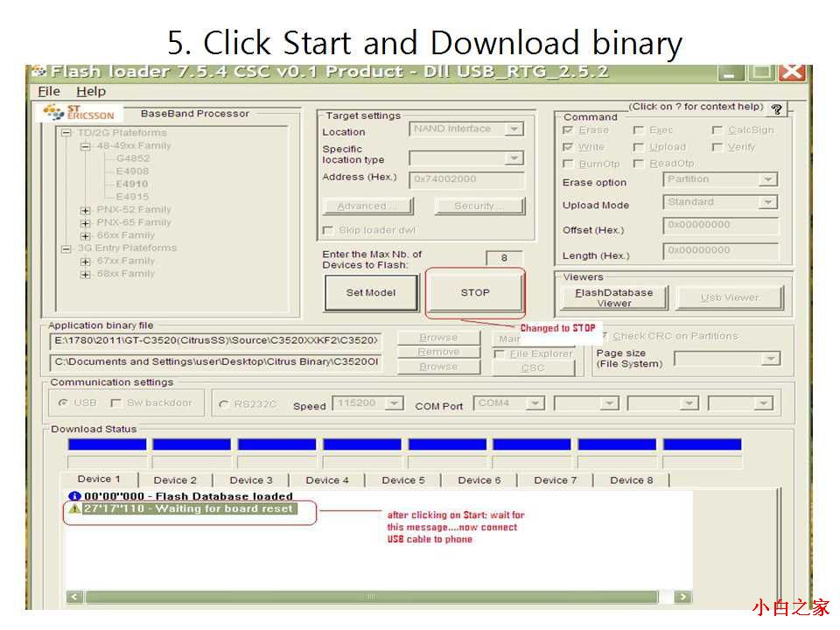Tick the Verify checkbox
The height and width of the screenshot is (630, 840).
[x=717, y=147]
